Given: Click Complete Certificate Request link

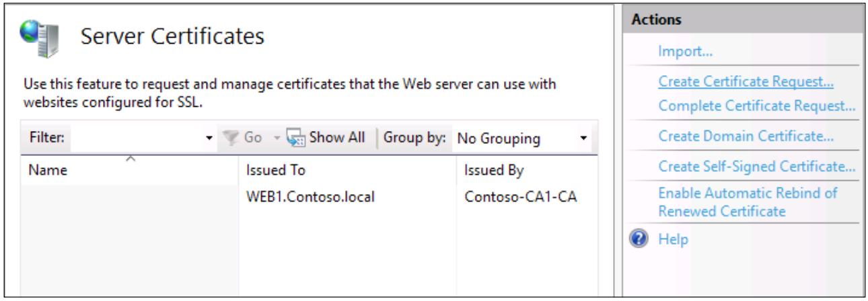Looking at the screenshot, I should 756,106.
